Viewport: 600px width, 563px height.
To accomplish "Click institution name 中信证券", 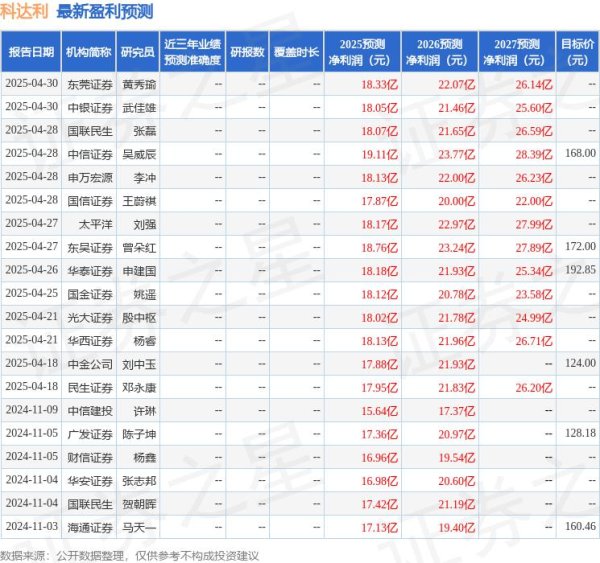I will [x=90, y=155].
